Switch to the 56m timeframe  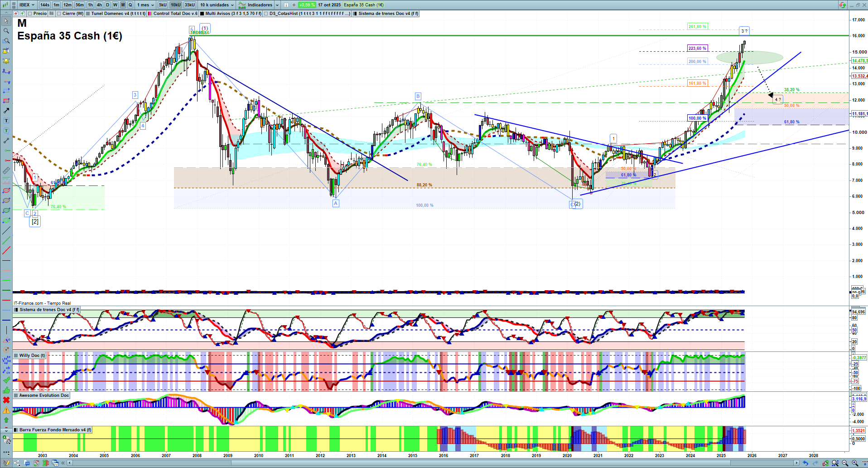click(80, 5)
